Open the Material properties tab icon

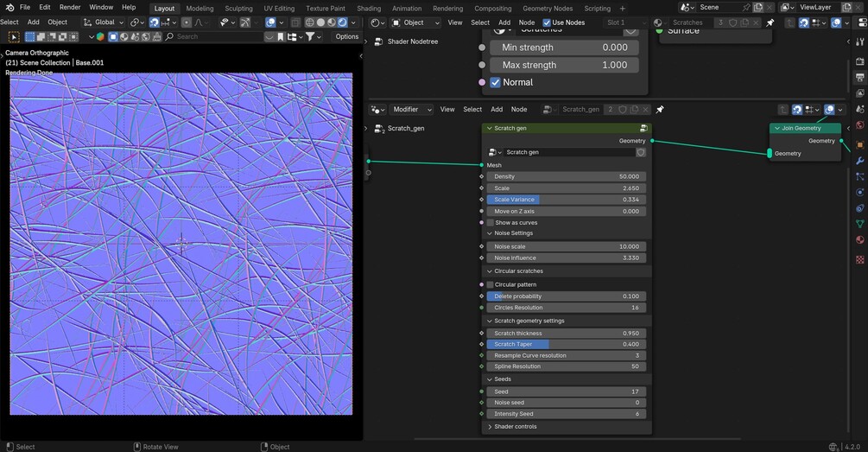coord(859,239)
